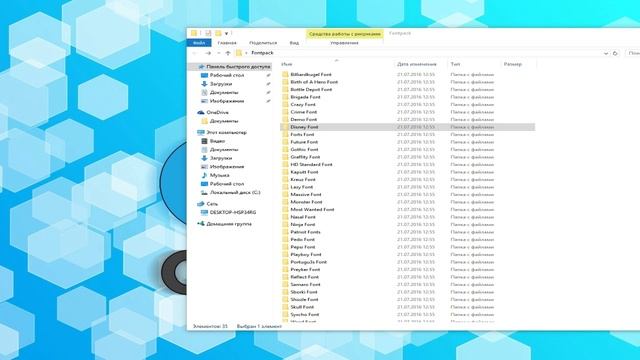Click the address bar folder icon
This screenshot has height=360, width=640.
tap(239, 53)
